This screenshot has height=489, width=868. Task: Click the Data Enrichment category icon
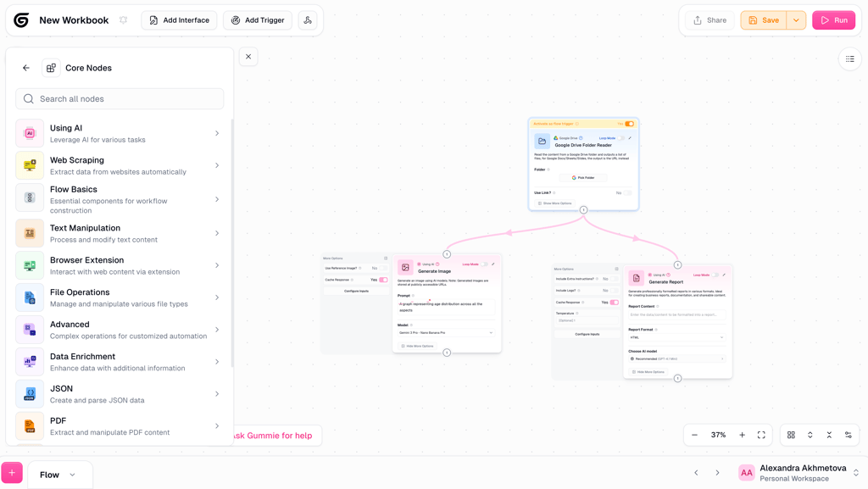pyautogui.click(x=30, y=362)
